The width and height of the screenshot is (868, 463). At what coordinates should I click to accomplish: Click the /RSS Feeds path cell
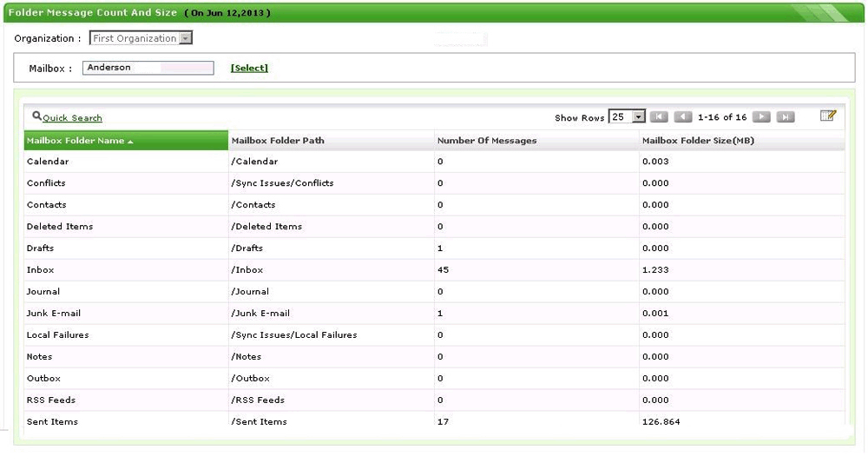[331, 400]
